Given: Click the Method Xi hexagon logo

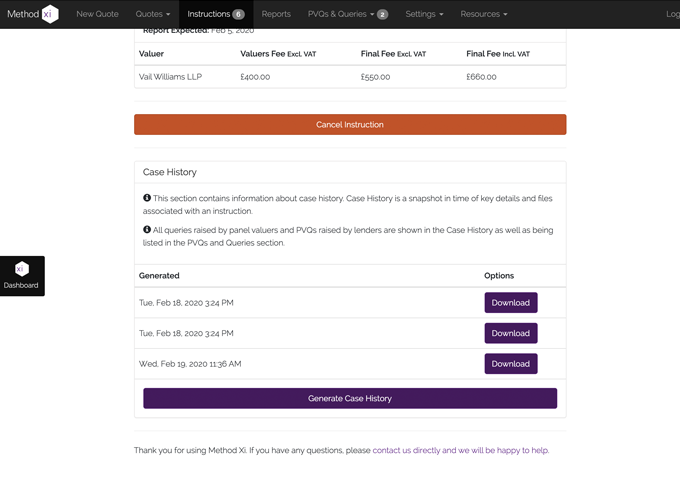Looking at the screenshot, I should click(50, 14).
